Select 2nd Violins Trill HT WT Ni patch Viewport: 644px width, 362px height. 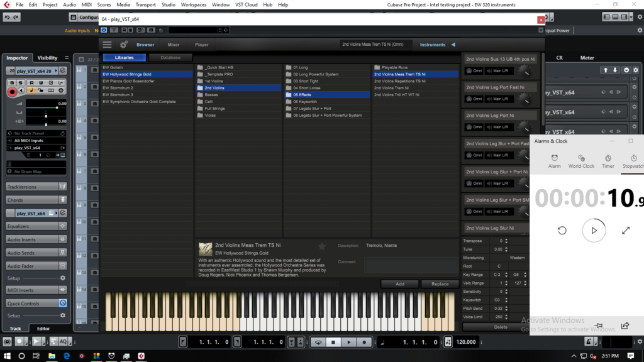[415, 95]
